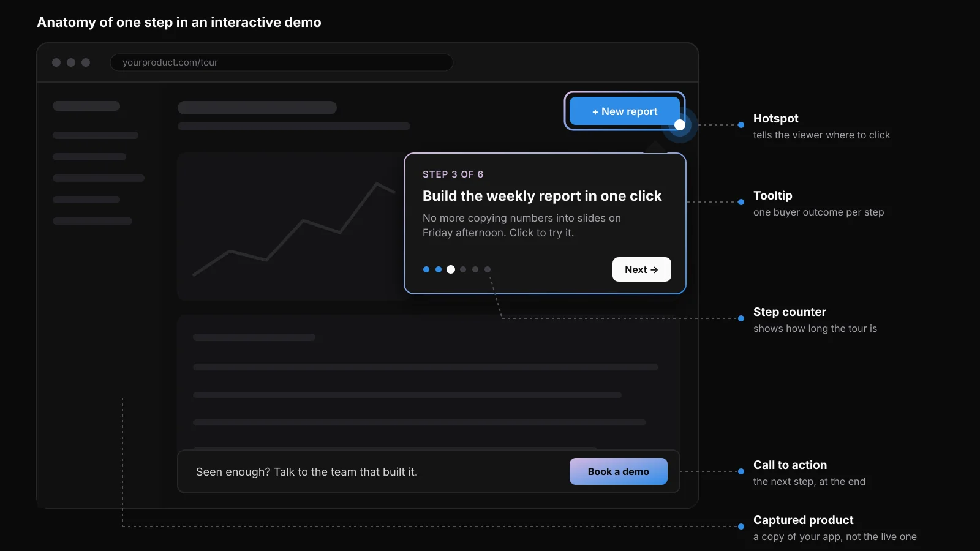980x551 pixels.
Task: Select the active third step dot
Action: pos(451,269)
